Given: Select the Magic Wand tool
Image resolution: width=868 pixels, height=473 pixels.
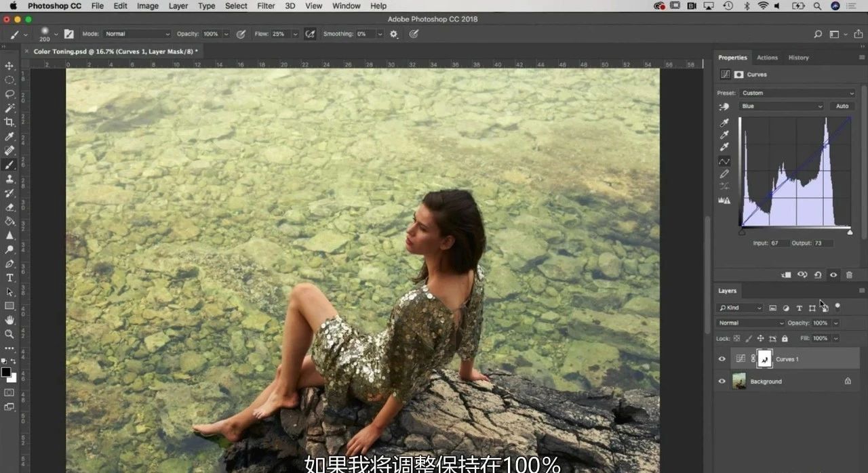Looking at the screenshot, I should point(9,108).
